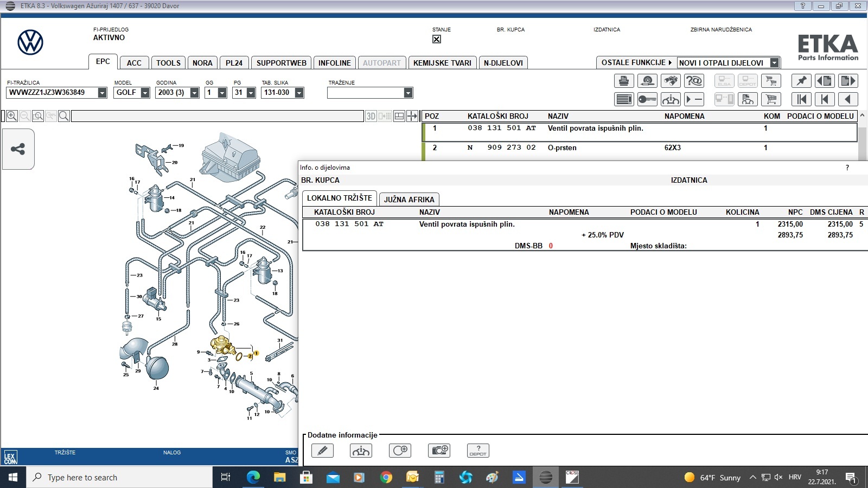868x488 pixels.
Task: Open the GODINA year dropdown
Action: (x=194, y=93)
